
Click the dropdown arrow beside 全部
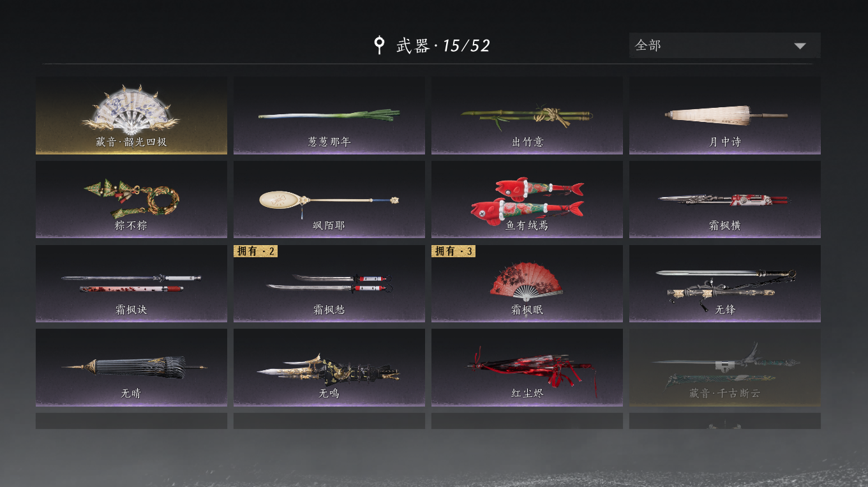point(800,46)
